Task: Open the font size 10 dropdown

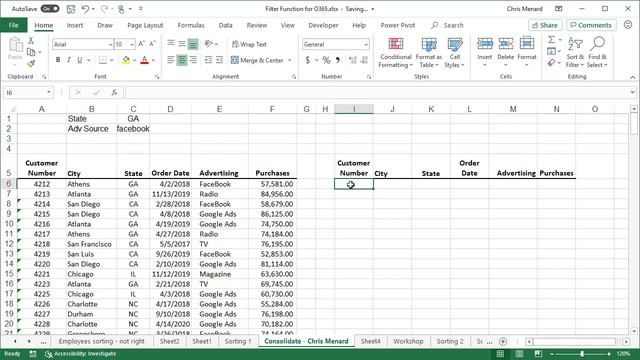Action: 132,44
